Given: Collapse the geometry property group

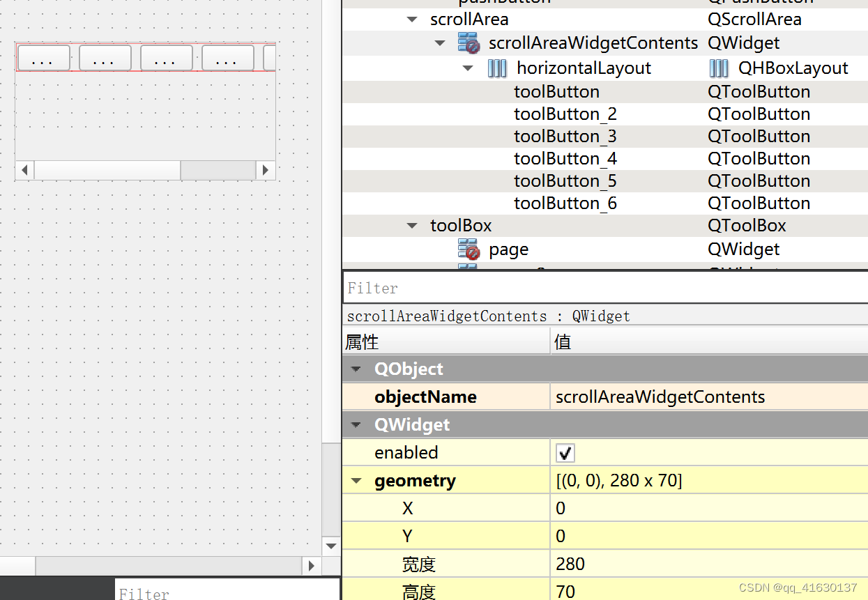Looking at the screenshot, I should 356,480.
